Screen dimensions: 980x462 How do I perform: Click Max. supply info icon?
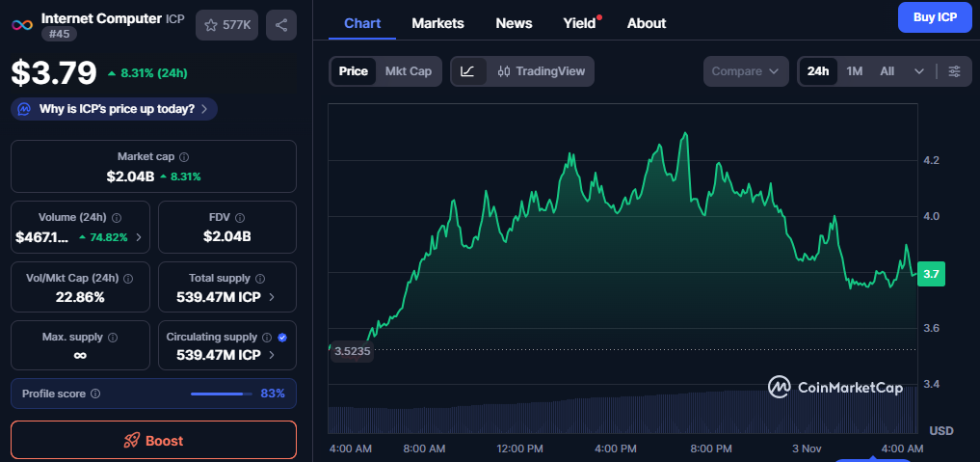[113, 338]
